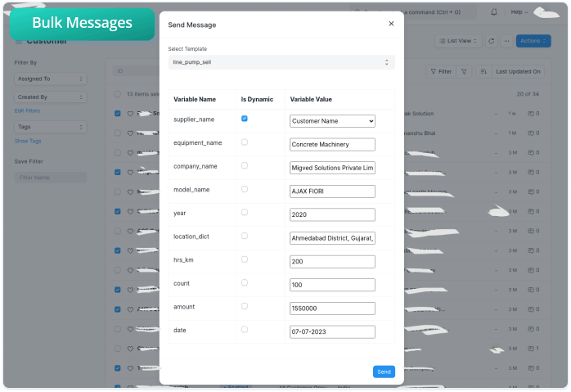Click the date value input field
Screen dimensions: 571x392
pos(332,332)
